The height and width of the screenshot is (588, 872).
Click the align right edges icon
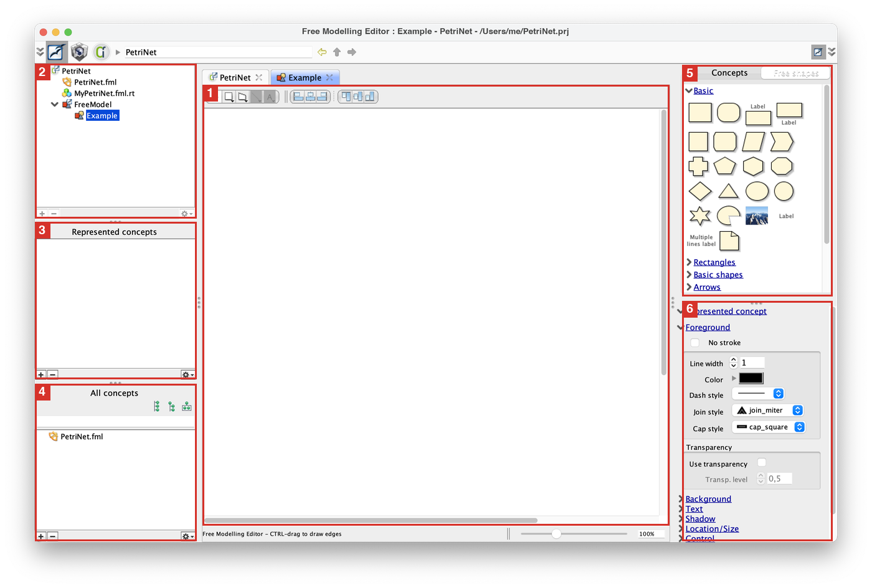click(x=322, y=97)
